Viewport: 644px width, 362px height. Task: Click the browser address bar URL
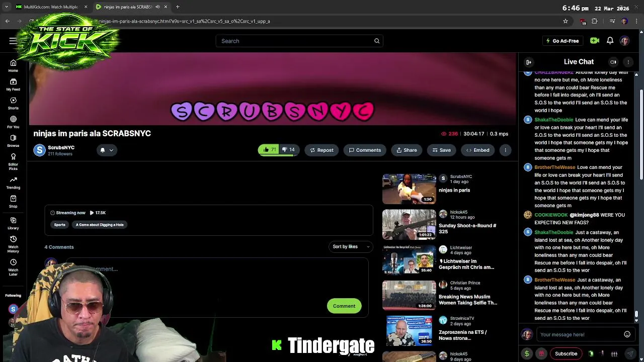point(184,21)
